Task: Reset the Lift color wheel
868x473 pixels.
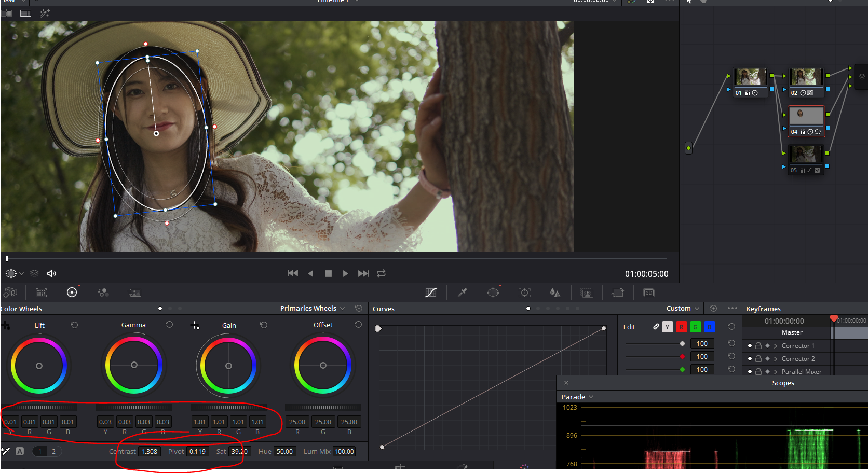Action: (74, 325)
